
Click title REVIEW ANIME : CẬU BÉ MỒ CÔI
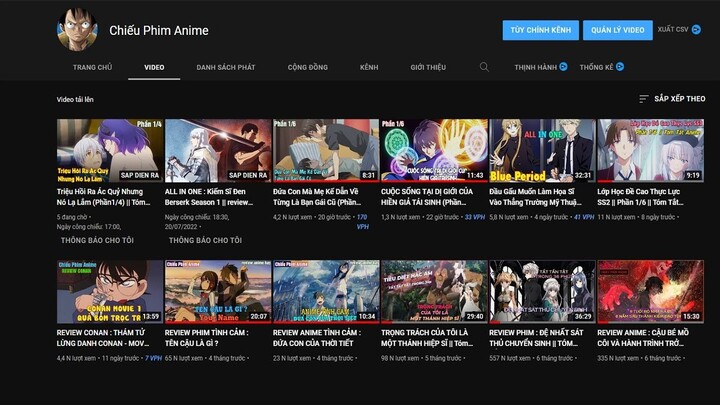point(643,338)
